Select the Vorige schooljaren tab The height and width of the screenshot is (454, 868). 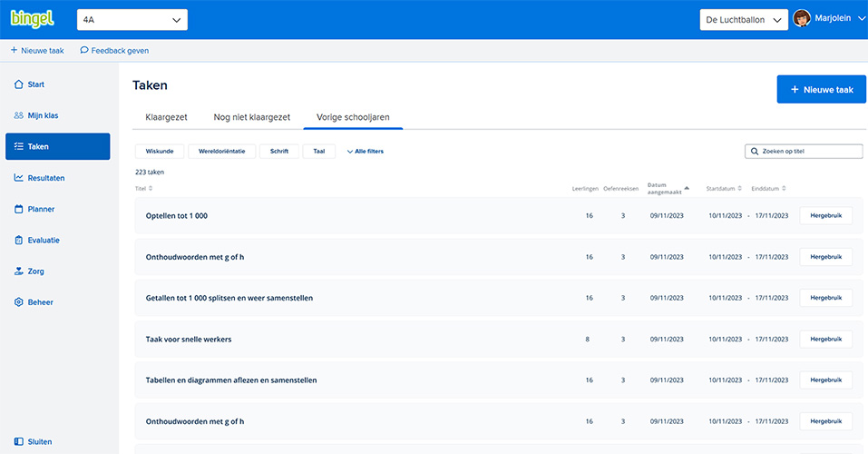coord(353,117)
